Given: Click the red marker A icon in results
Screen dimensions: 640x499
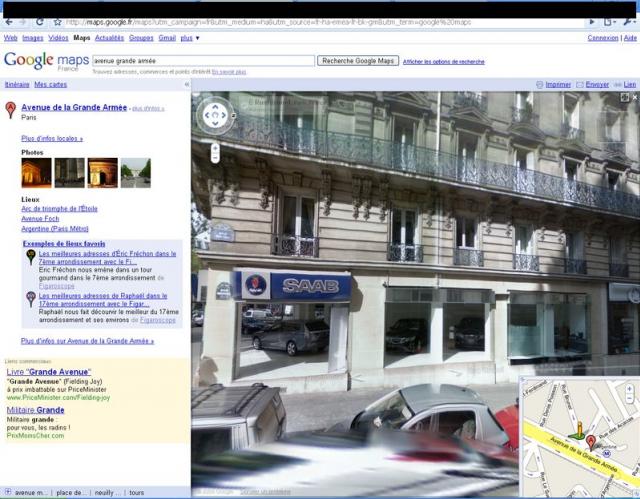Looking at the screenshot, I should tap(11, 110).
